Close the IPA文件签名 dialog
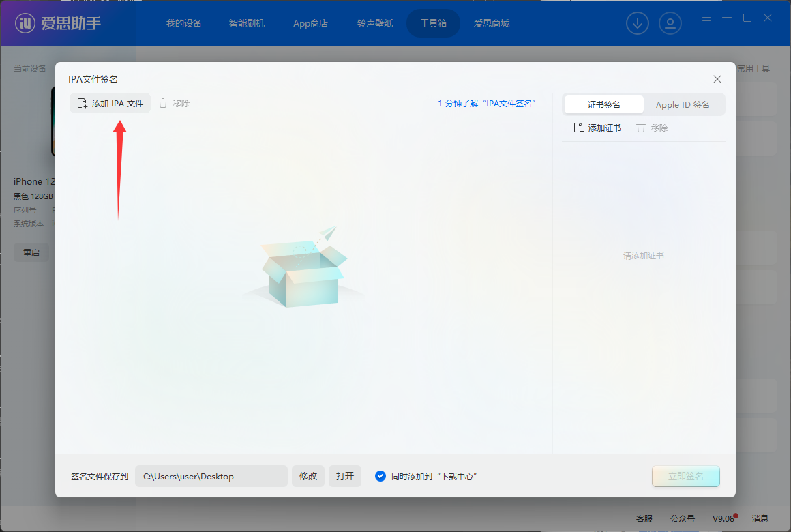Image resolution: width=791 pixels, height=532 pixels. pyautogui.click(x=717, y=79)
